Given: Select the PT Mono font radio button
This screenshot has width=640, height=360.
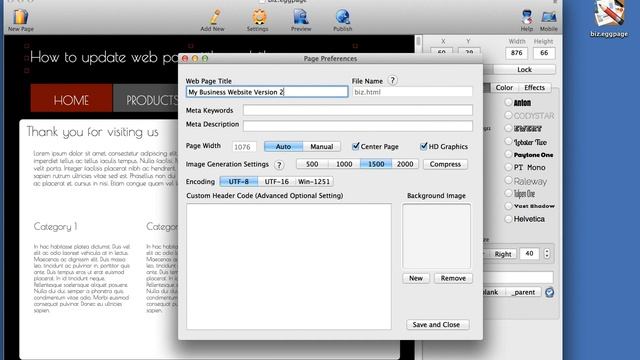Looking at the screenshot, I should 508,167.
